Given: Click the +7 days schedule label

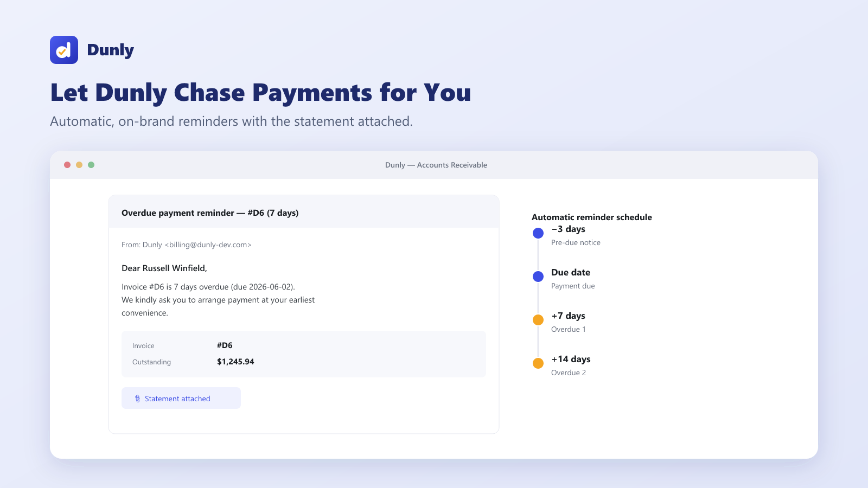Looking at the screenshot, I should [x=568, y=316].
